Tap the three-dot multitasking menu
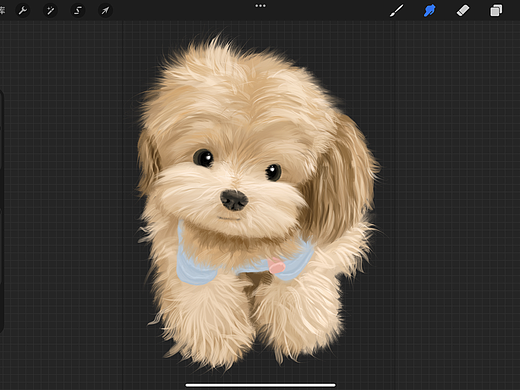The image size is (520, 390). (x=260, y=6)
